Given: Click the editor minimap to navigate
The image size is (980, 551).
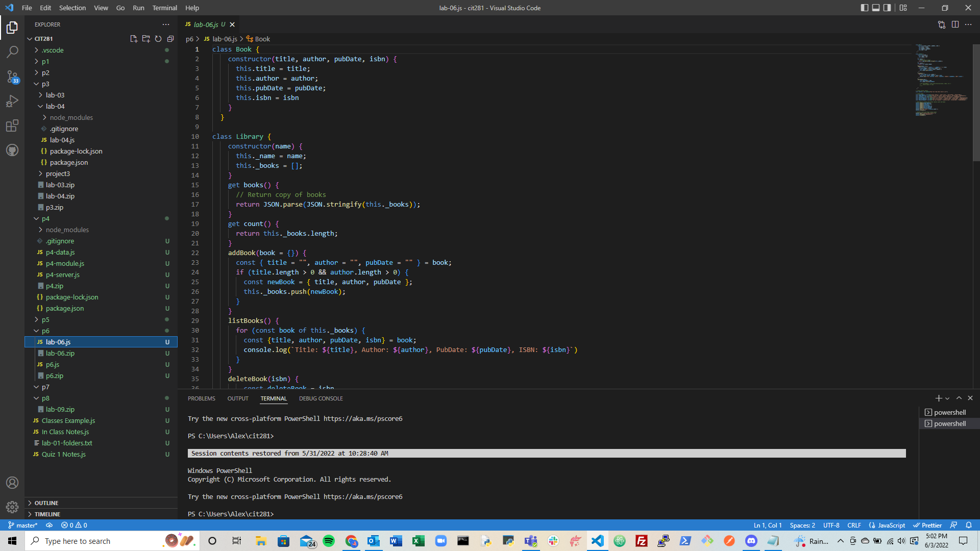Looking at the screenshot, I should coord(942,82).
